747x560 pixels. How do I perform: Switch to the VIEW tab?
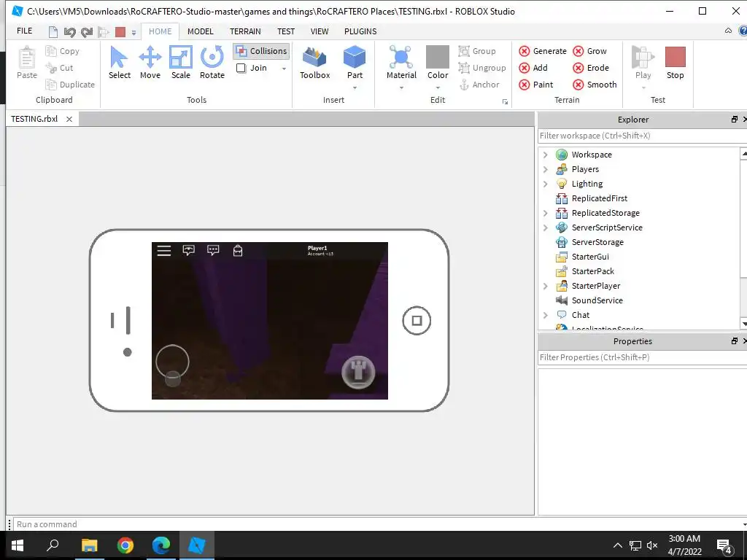(320, 31)
